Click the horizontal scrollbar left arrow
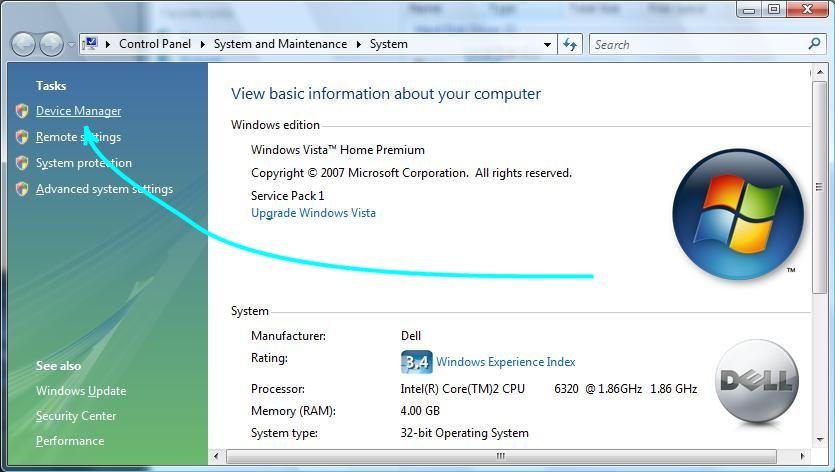This screenshot has width=835, height=472. [x=216, y=456]
